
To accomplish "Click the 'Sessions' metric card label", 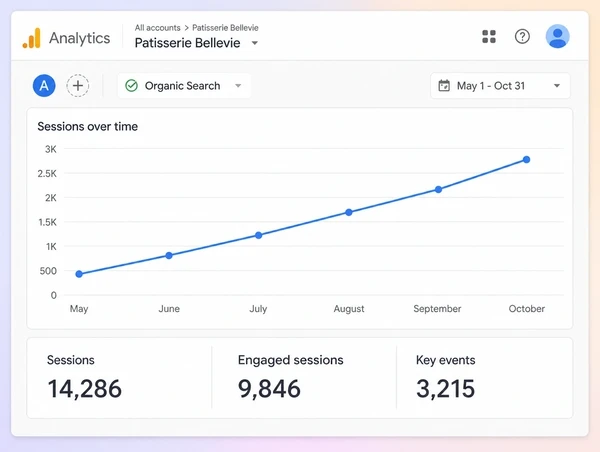I will pyautogui.click(x=70, y=360).
